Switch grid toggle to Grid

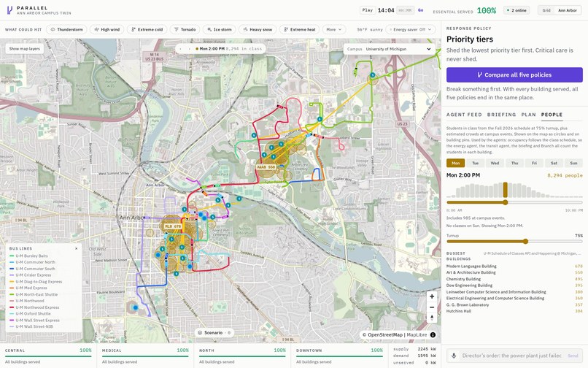pos(546,10)
